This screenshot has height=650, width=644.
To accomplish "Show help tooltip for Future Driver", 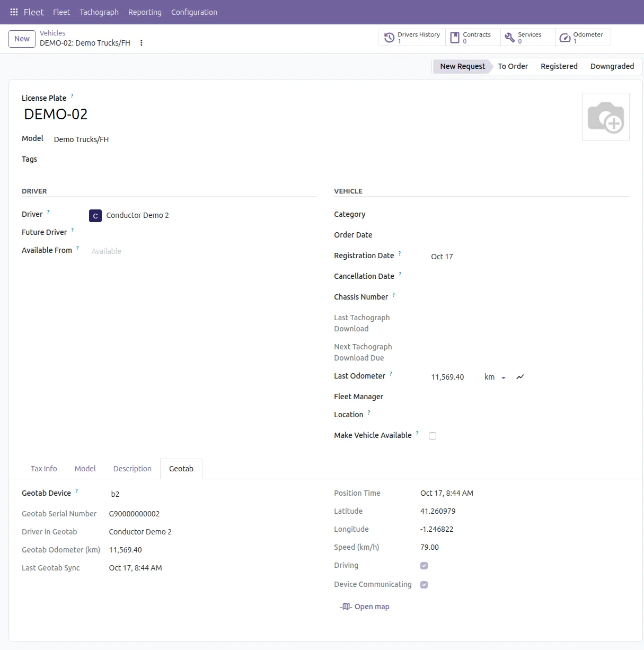I will (x=73, y=230).
